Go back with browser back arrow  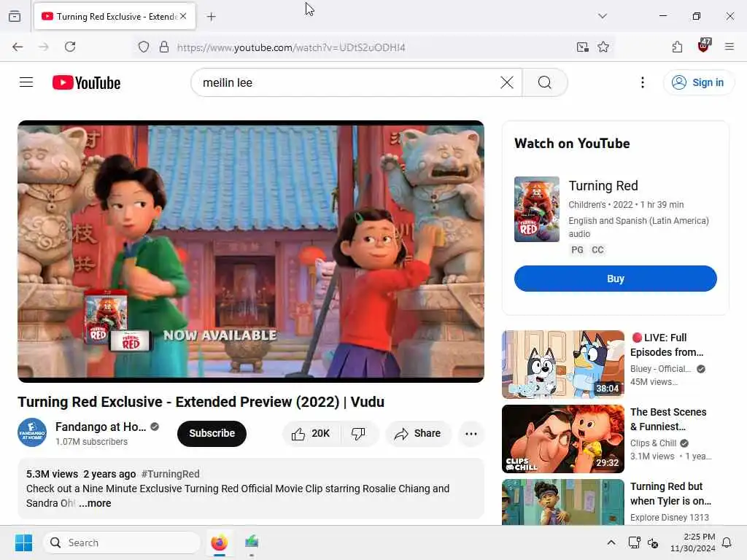coord(18,47)
